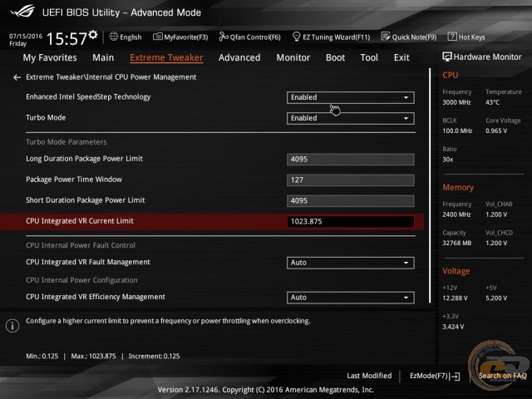Click the EZ Tuning Wizard bulb icon
This screenshot has height=399, width=532.
(x=296, y=37)
